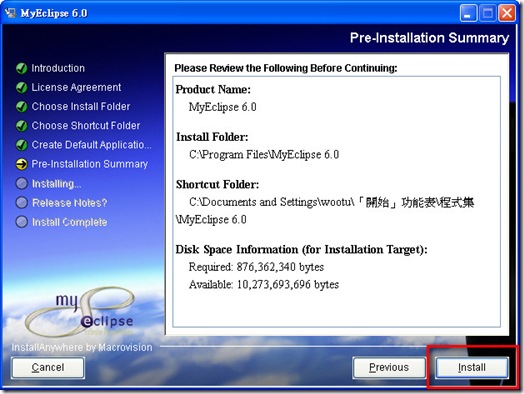Screen dimensions: 524x394
Task: Select the Choose Install Folder step label
Action: pos(81,107)
